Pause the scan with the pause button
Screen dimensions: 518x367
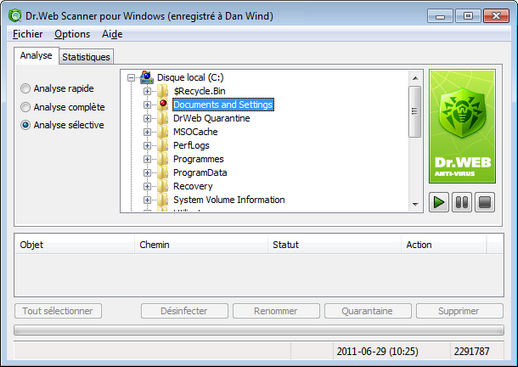pos(462,202)
